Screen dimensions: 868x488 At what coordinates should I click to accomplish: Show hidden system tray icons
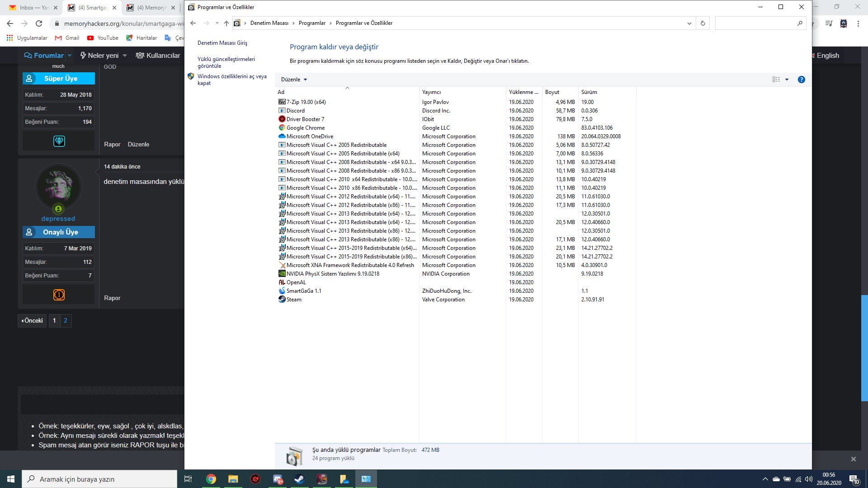(765, 479)
